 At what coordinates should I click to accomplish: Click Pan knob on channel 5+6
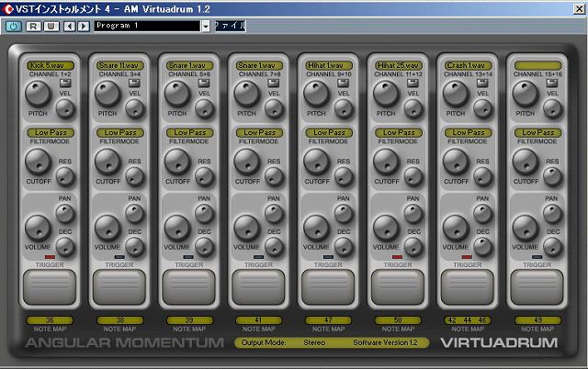204,214
